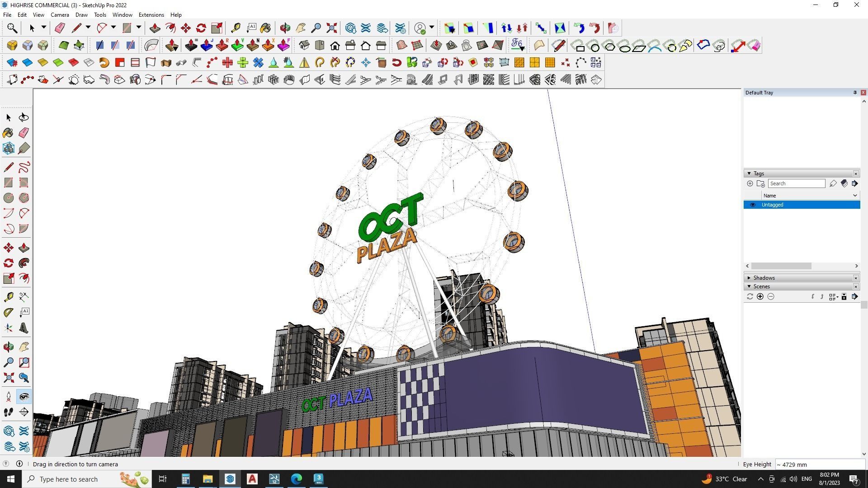
Task: Open 3D Warehouse from the top toolbar
Action: pyautogui.click(x=350, y=28)
